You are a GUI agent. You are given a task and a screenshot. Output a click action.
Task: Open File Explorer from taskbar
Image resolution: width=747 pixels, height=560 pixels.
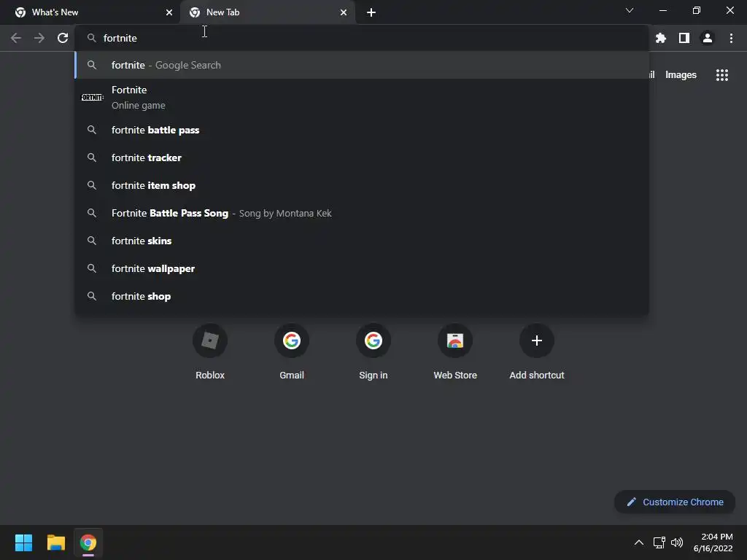55,542
